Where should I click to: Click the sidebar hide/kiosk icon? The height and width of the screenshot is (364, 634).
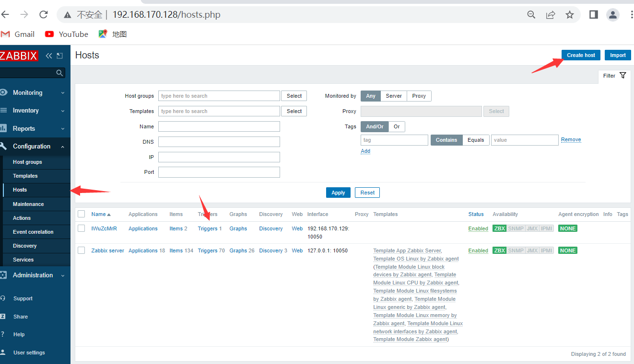59,56
